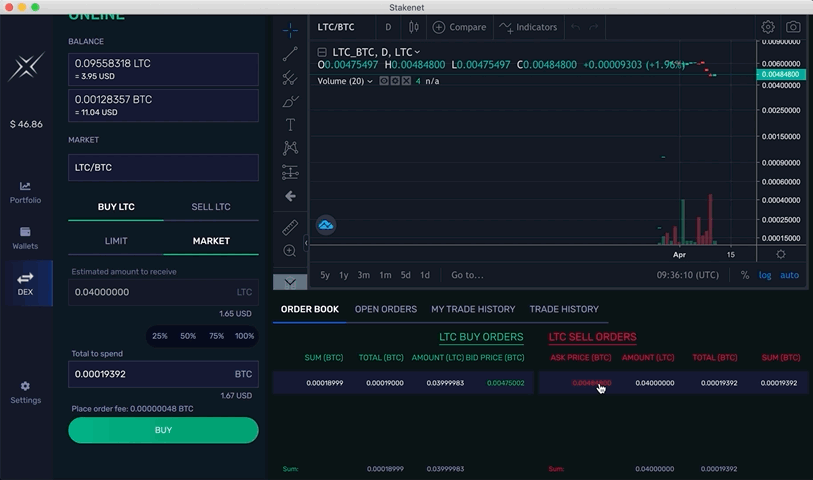Click the estimated LTC amount field
The image size is (813, 480).
click(x=163, y=292)
